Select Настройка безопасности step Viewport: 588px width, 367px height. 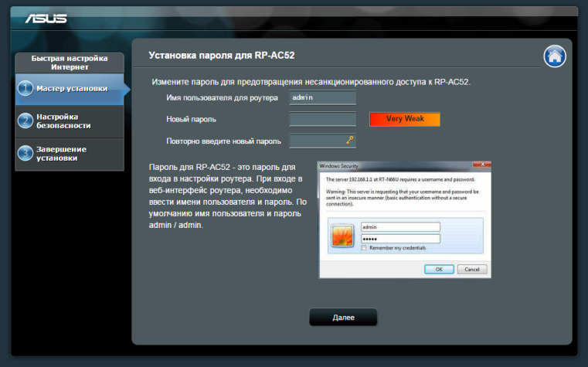click(70, 121)
